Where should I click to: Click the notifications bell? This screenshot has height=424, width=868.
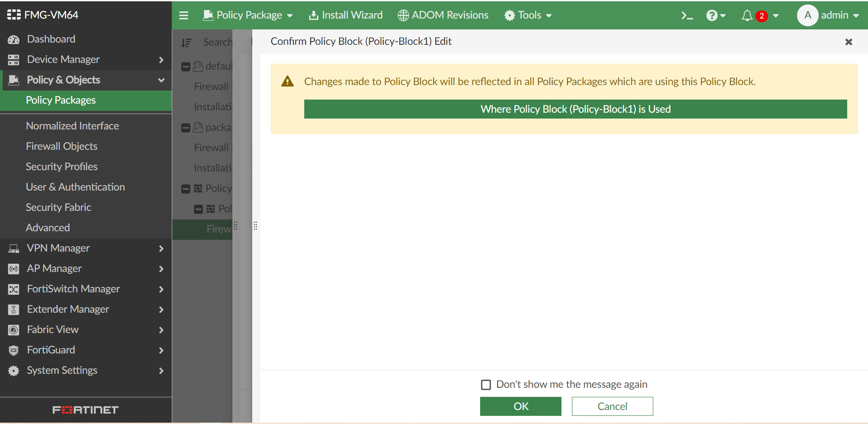click(747, 15)
